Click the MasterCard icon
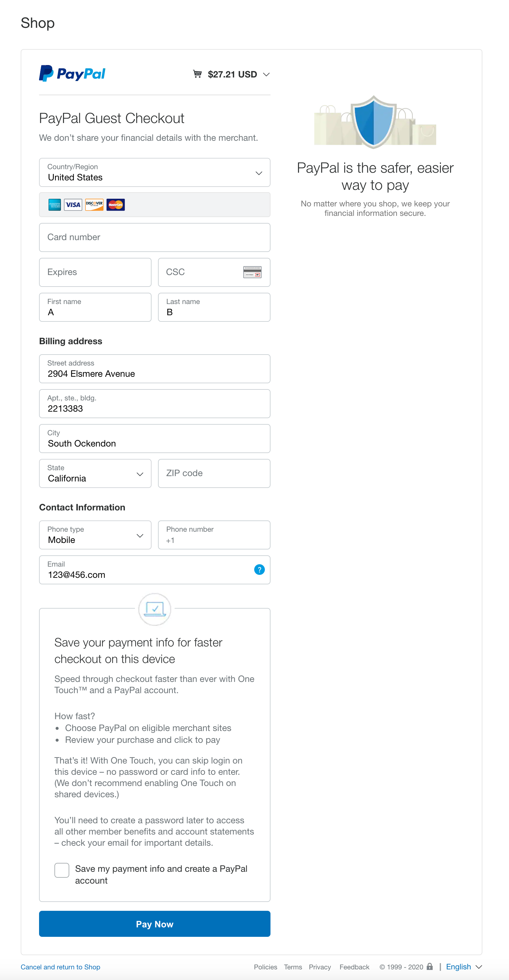This screenshot has height=980, width=509. pyautogui.click(x=115, y=205)
